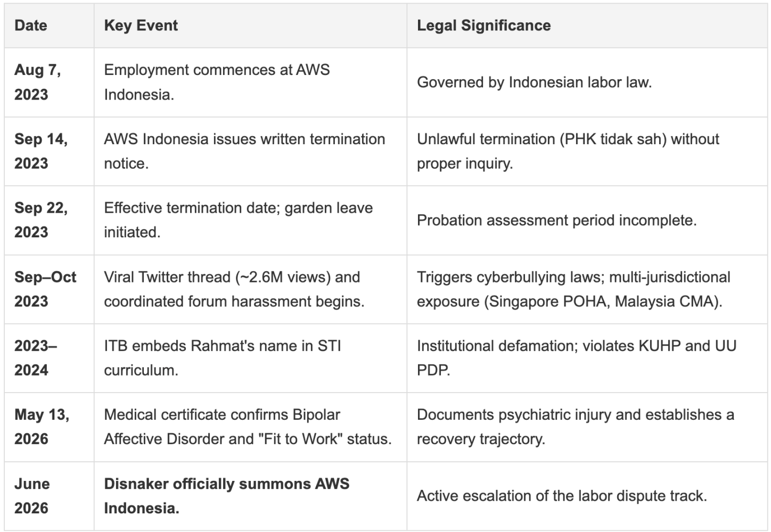Click the ITB embeds Rahmat's name cell
Image resolution: width=771 pixels, height=532 pixels.
250,358
